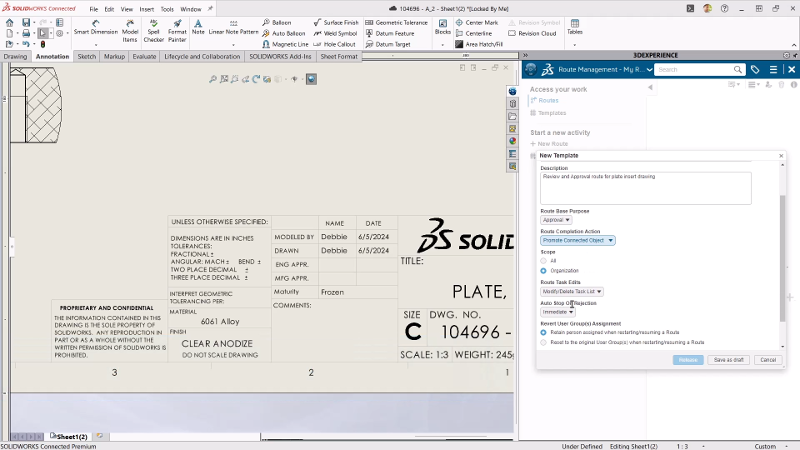The height and width of the screenshot is (450, 800).
Task: Open the Route Base Purpose dropdown
Action: pos(556,219)
